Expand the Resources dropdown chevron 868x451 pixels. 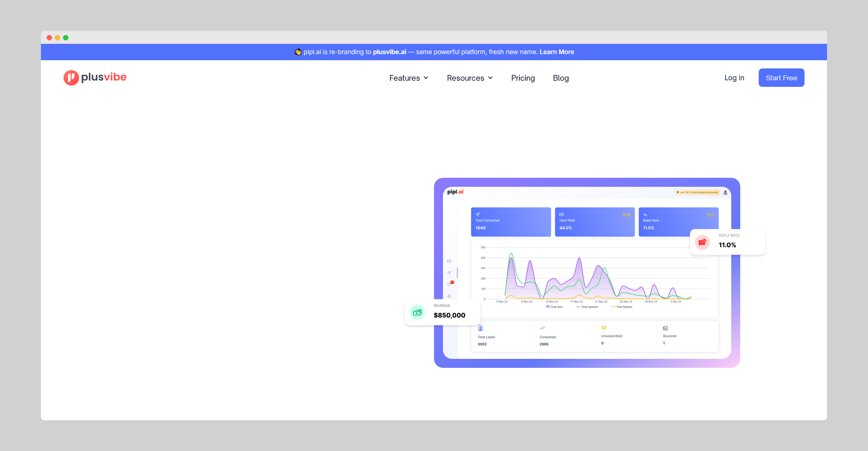click(491, 78)
